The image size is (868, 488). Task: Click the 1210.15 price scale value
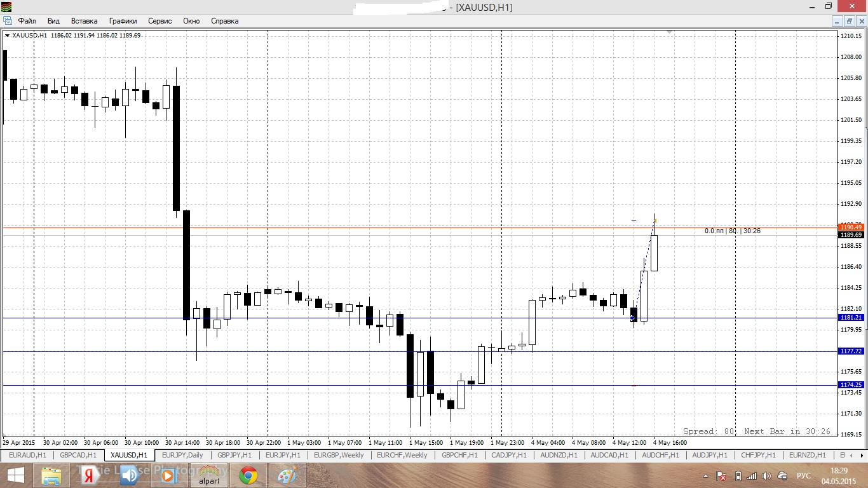(x=850, y=36)
